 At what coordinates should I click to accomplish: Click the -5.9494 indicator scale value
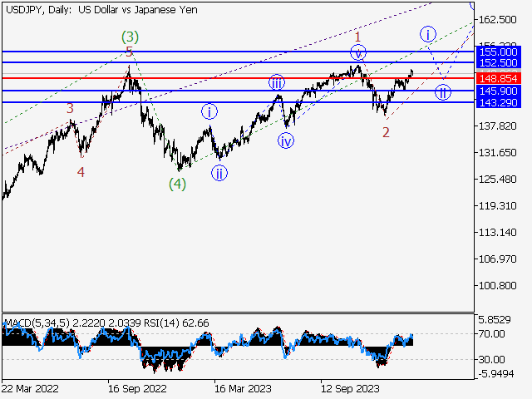click(x=496, y=374)
